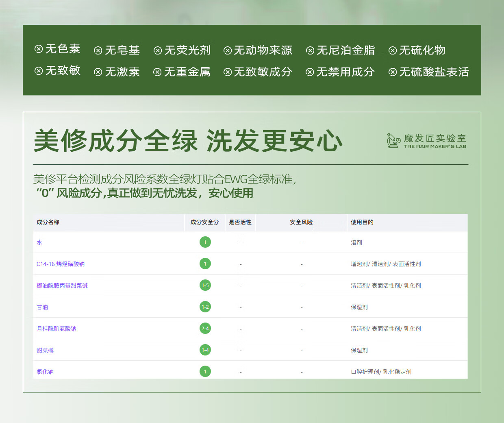
Task: Click the 成分安全分 column header
Action: [x=204, y=222]
